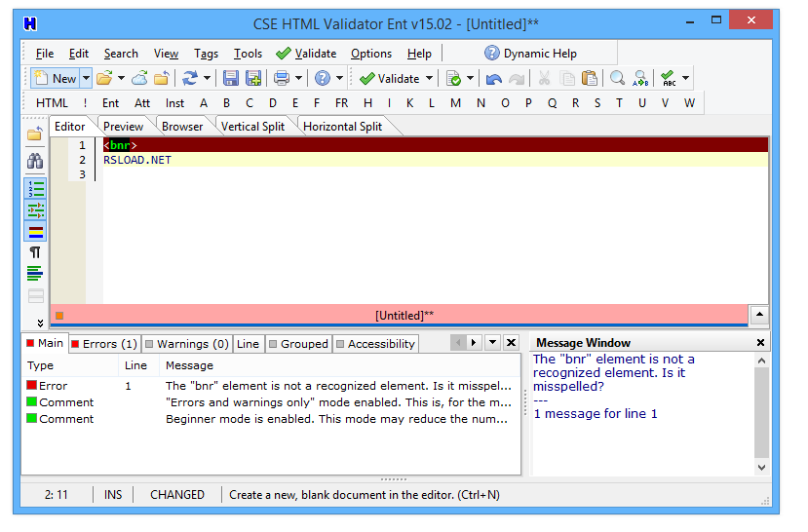Expand the spell check dropdown arrow
Image resolution: width=808 pixels, height=532 pixels.
[686, 79]
